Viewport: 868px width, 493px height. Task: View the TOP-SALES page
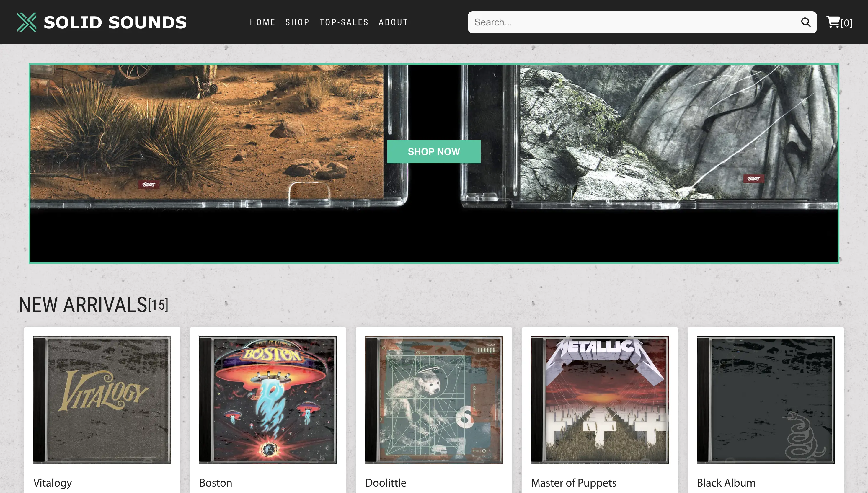pyautogui.click(x=344, y=22)
